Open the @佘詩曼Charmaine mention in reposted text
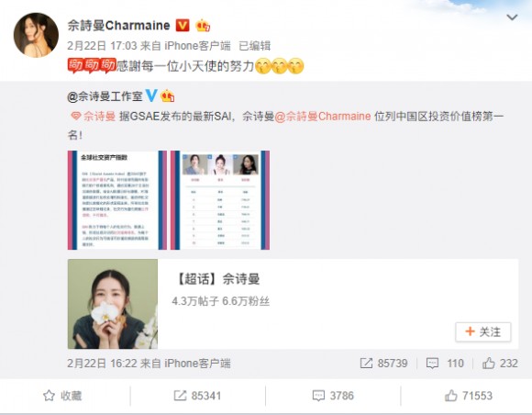532x415 pixels. click(x=322, y=117)
